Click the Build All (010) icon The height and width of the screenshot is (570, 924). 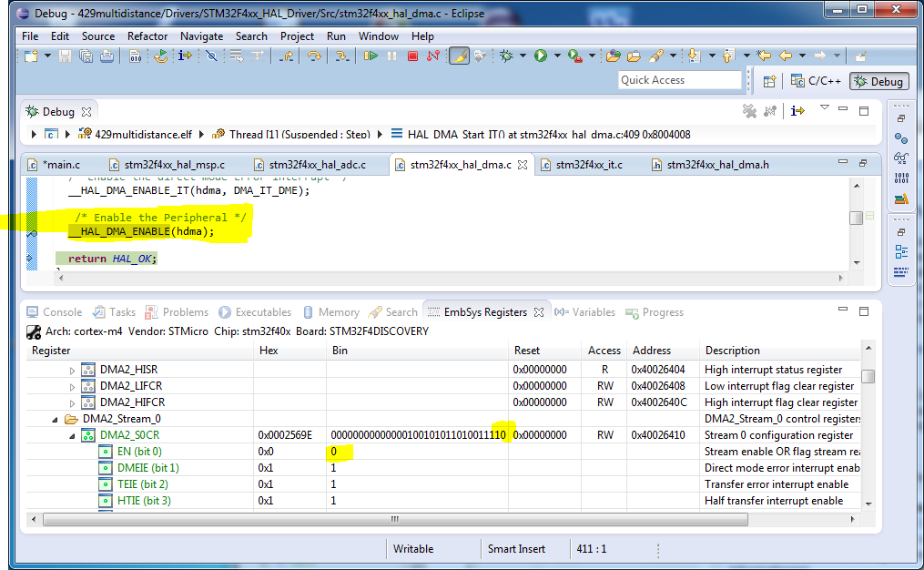pos(135,56)
